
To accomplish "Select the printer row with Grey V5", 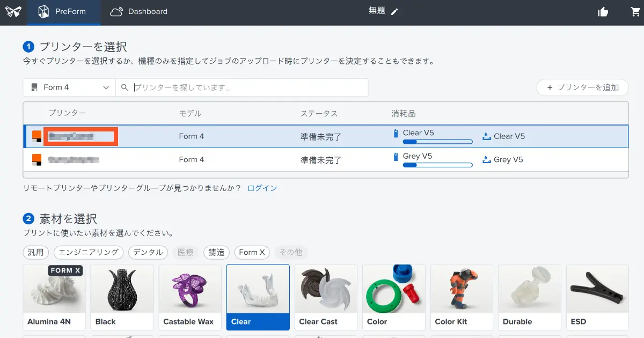I will point(326,159).
